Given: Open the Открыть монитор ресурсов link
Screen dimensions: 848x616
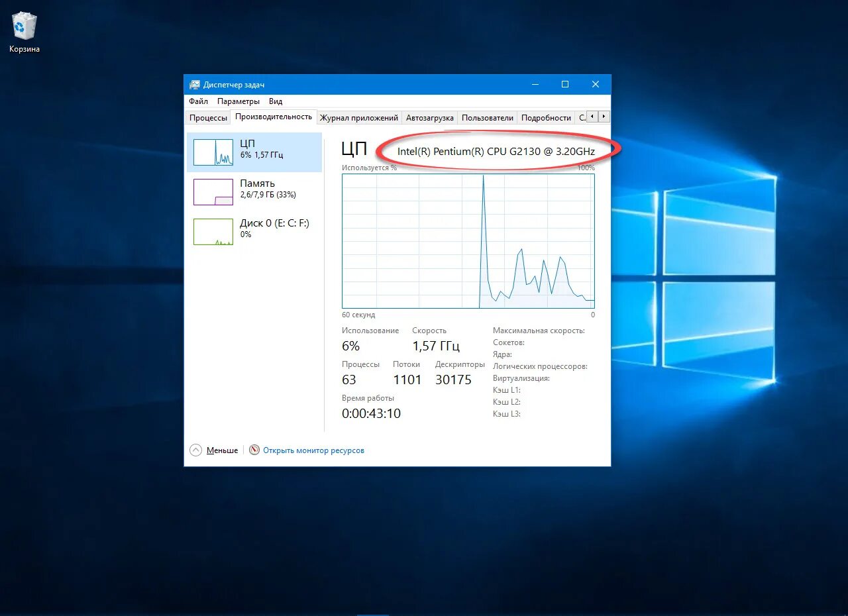Looking at the screenshot, I should 313,450.
